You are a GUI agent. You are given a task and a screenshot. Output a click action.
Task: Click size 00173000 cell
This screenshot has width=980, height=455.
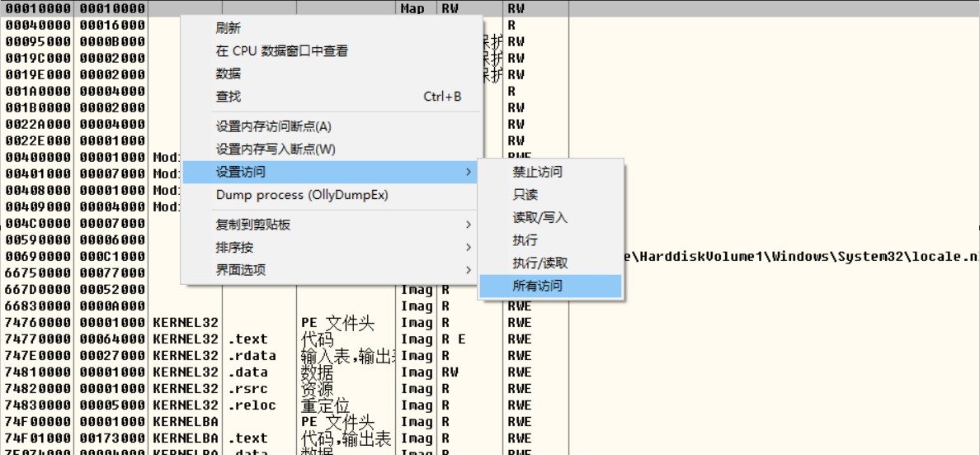[112, 438]
